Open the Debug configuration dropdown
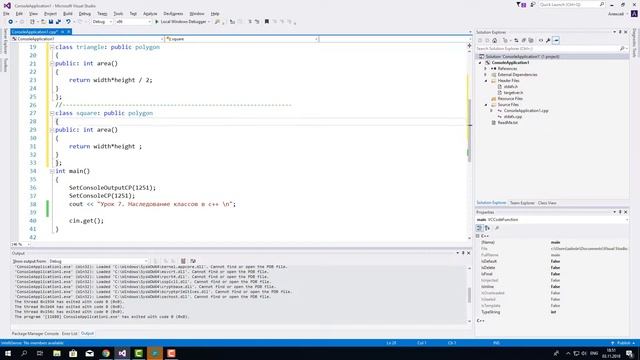This screenshot has height=360, width=640. point(102,22)
